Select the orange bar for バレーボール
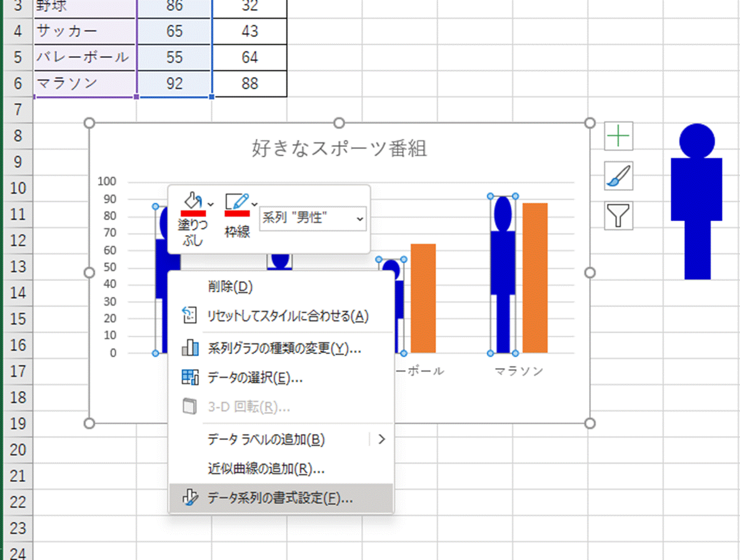This screenshot has height=560, width=740. (423, 298)
